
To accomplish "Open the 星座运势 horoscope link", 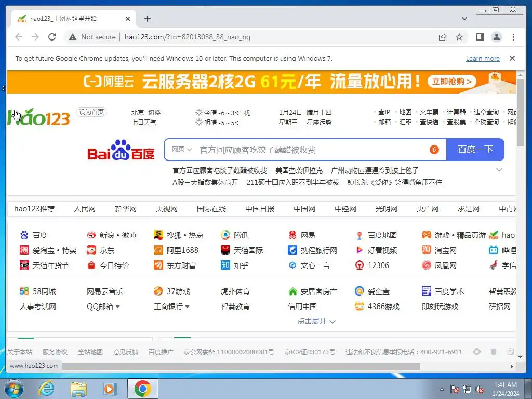I will pos(319,123).
